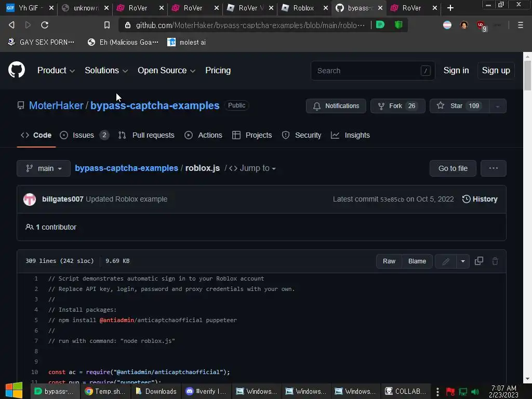Expand the Solutions menu
This screenshot has width=532, height=399.
click(106, 70)
